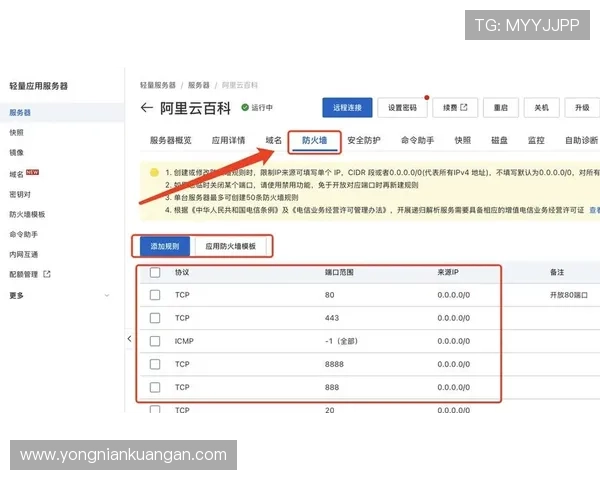Click the port value 8888
600x480 pixels.
334,364
